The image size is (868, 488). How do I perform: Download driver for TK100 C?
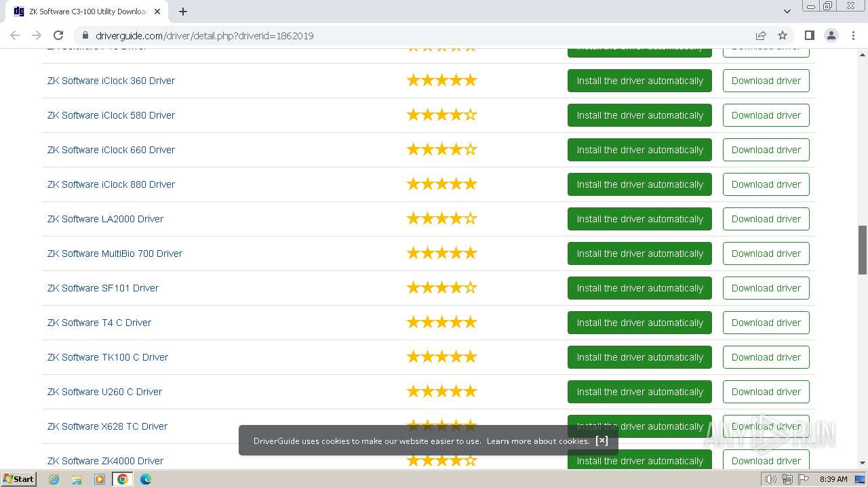tap(766, 357)
